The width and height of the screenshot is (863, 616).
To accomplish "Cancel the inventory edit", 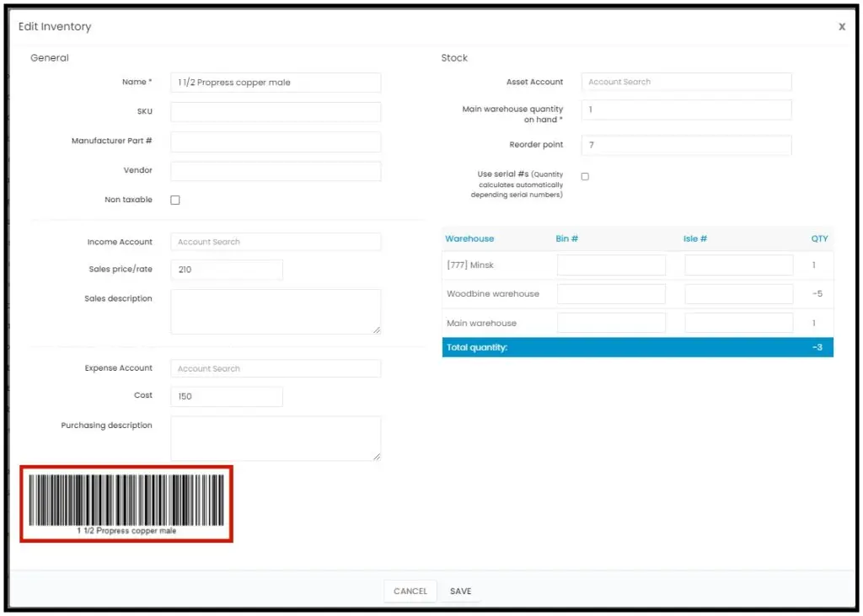I will coord(410,592).
